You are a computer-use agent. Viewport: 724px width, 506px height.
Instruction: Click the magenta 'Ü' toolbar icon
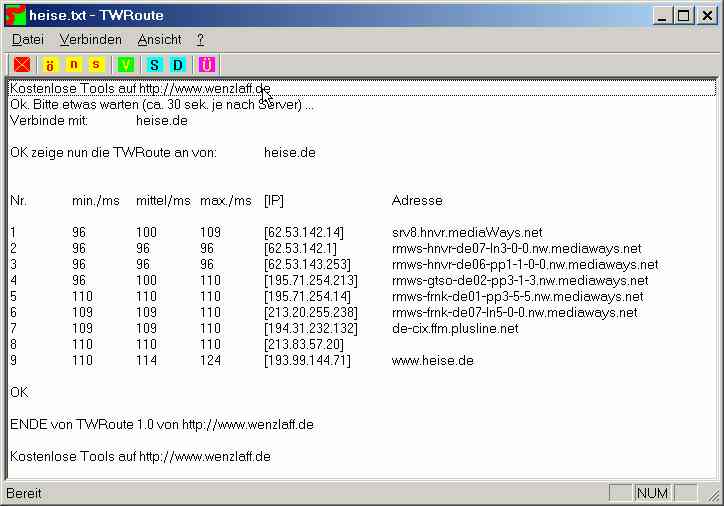[x=207, y=65]
